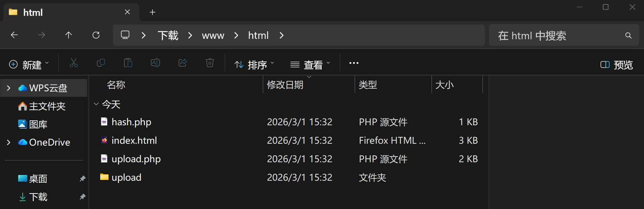
Task: Click the Cut scissors icon in toolbar
Action: (74, 63)
